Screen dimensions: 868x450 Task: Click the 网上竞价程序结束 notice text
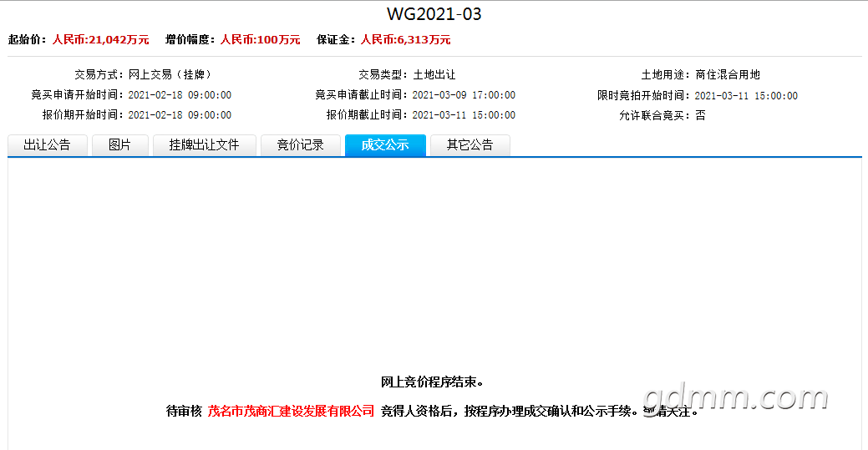(433, 382)
